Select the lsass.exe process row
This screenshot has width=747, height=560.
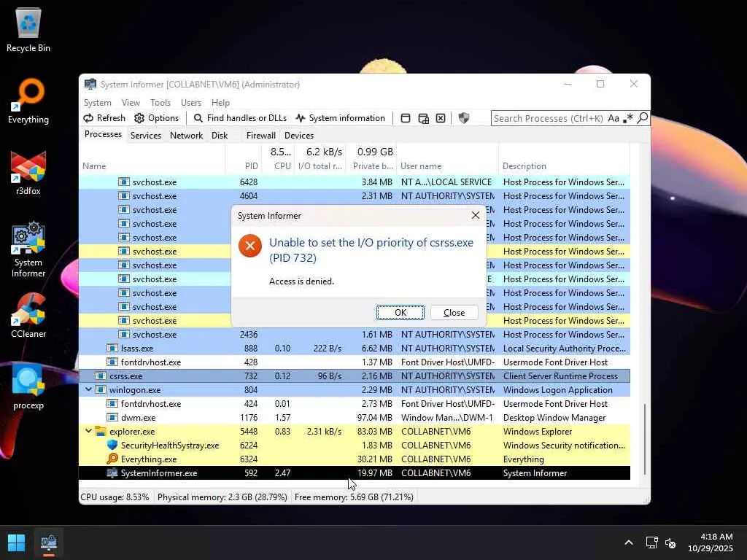355,348
